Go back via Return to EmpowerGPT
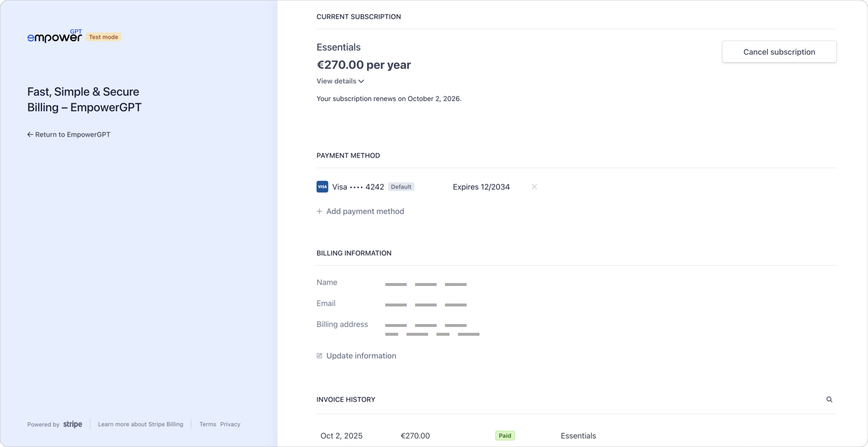 coord(69,135)
